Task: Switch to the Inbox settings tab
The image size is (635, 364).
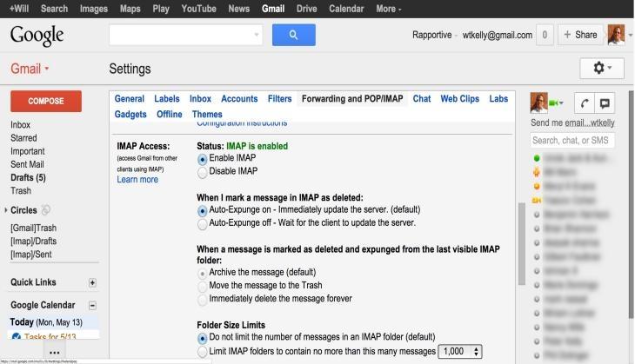Action: click(x=200, y=99)
